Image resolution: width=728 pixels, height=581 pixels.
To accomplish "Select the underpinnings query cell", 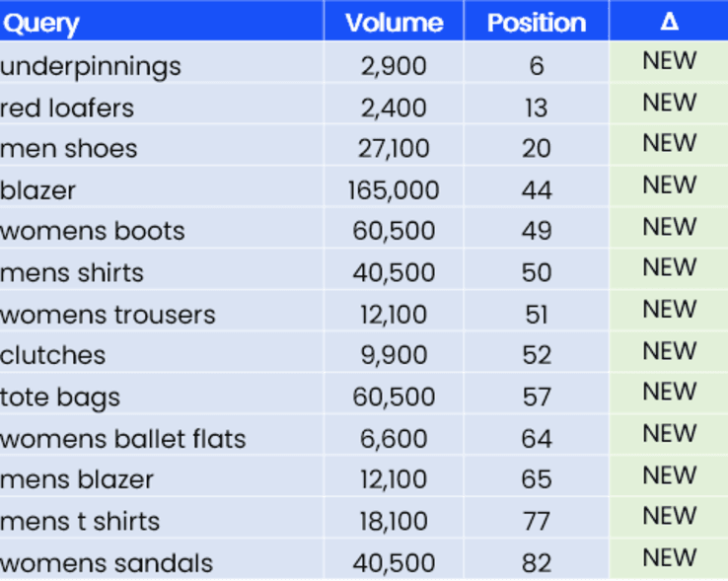I will (x=91, y=66).
